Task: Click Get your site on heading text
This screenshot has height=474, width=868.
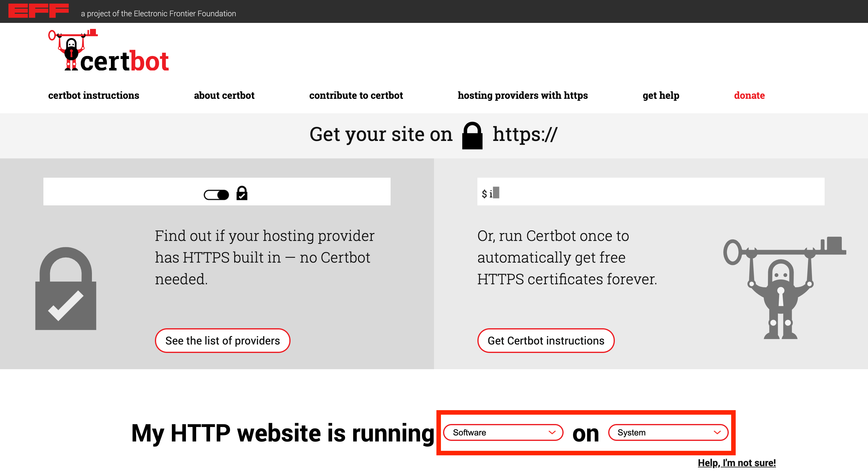Action: click(381, 135)
